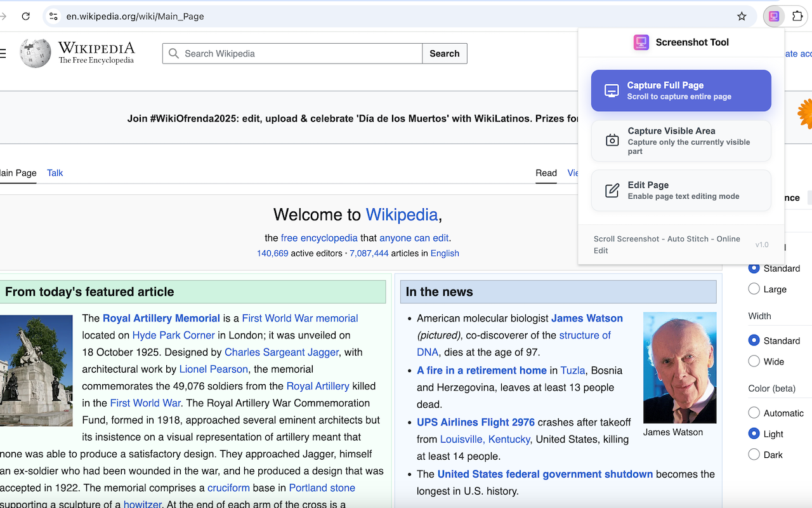Open the Lionel Pearson link
Viewport: 812px width, 508px height.
tap(214, 369)
